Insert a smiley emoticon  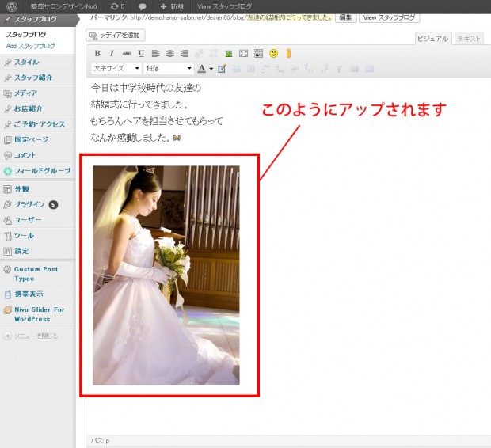(x=273, y=54)
